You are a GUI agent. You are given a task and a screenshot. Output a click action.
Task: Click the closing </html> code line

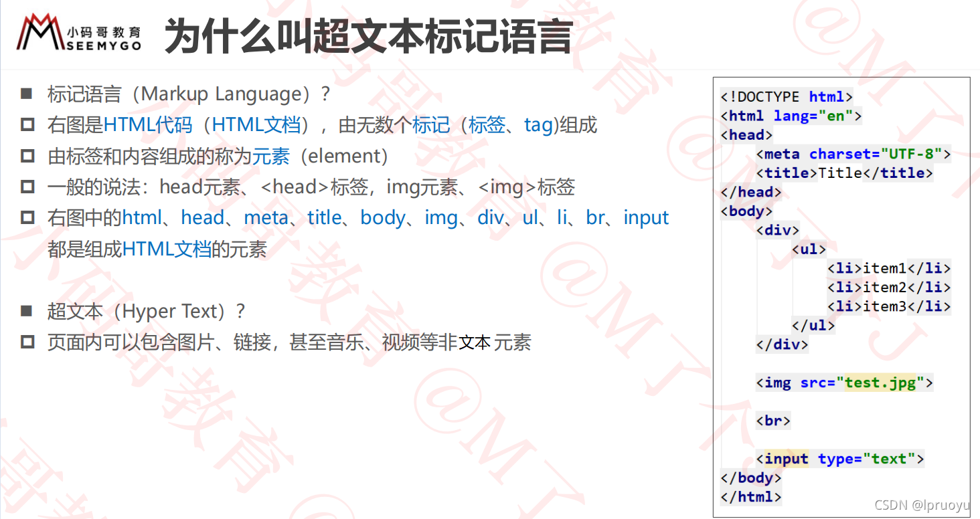pyautogui.click(x=751, y=496)
